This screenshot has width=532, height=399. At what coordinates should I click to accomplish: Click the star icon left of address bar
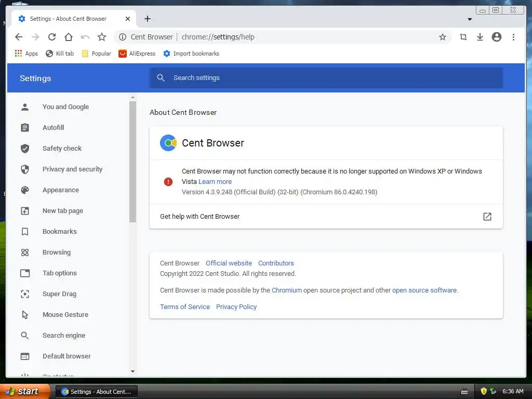[102, 37]
